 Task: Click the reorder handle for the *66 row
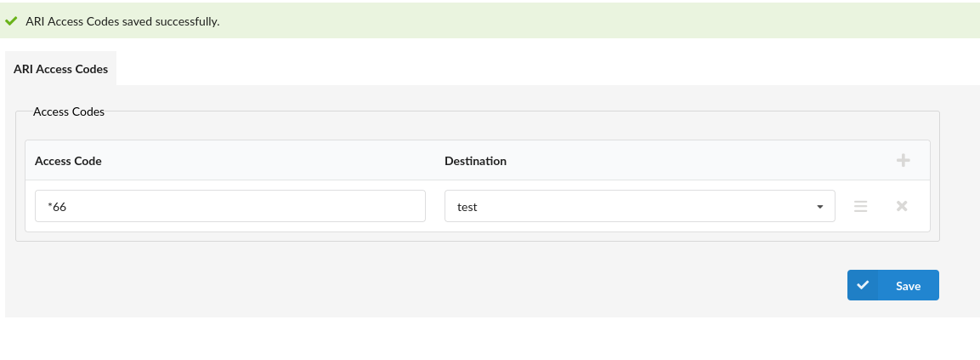[x=860, y=206]
